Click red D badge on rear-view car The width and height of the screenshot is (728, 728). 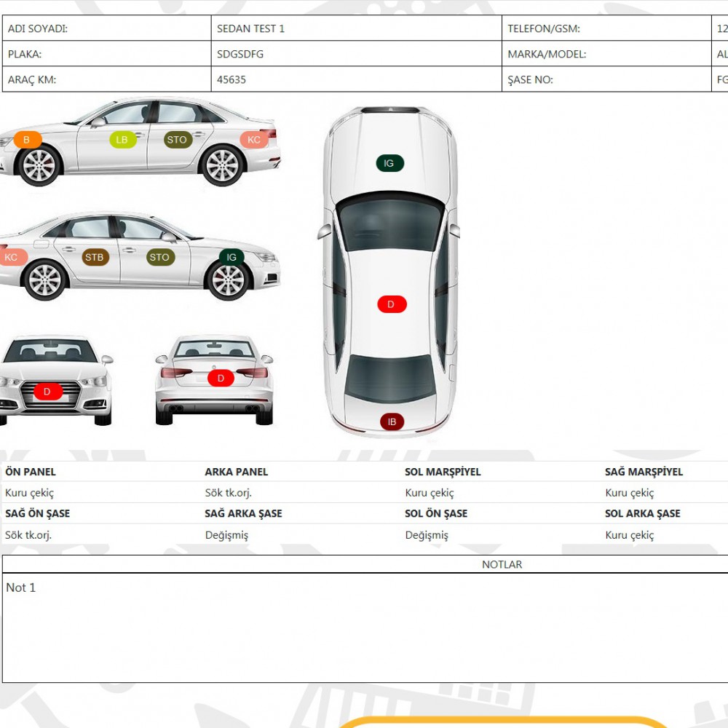[221, 378]
